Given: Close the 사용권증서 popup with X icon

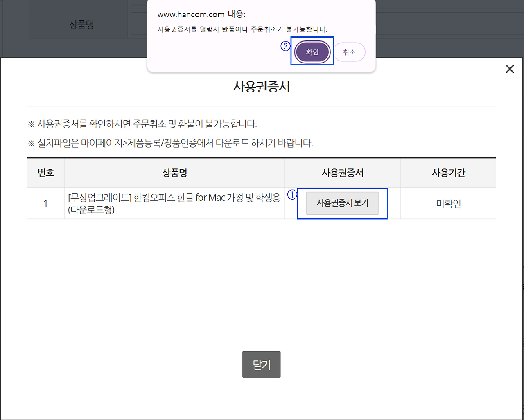Looking at the screenshot, I should pos(510,69).
